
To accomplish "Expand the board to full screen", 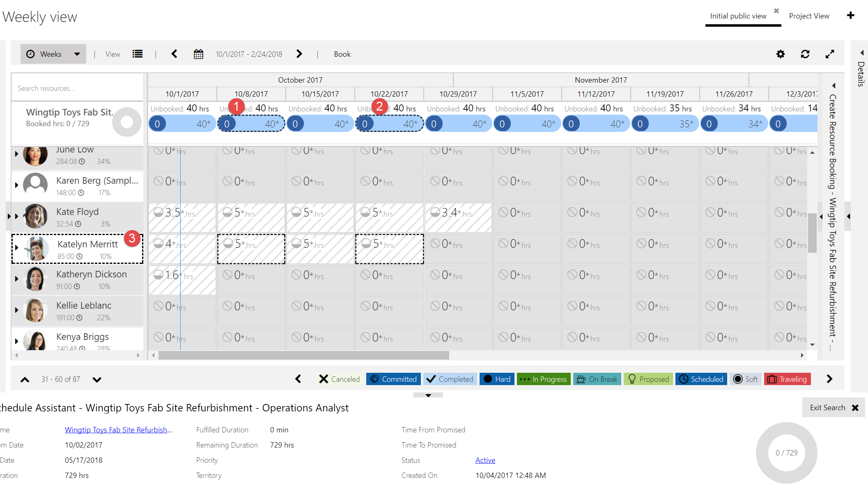I will 829,54.
